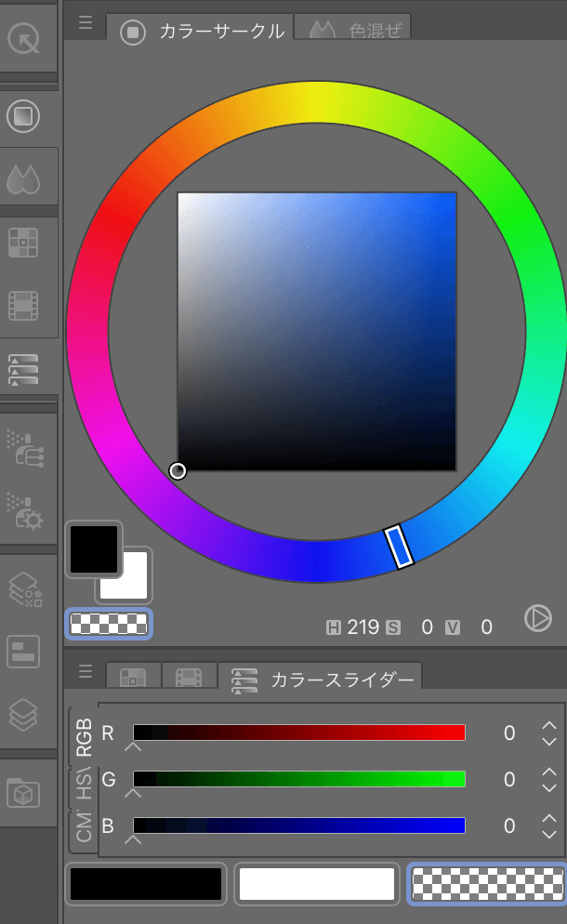
Task: Open the Layer Property sidebar icon
Action: [26, 590]
